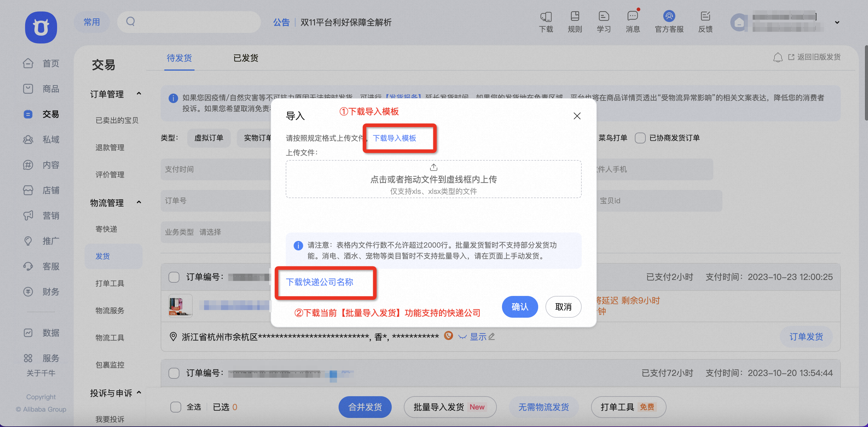
Task: Click the 常用 button
Action: (x=92, y=22)
